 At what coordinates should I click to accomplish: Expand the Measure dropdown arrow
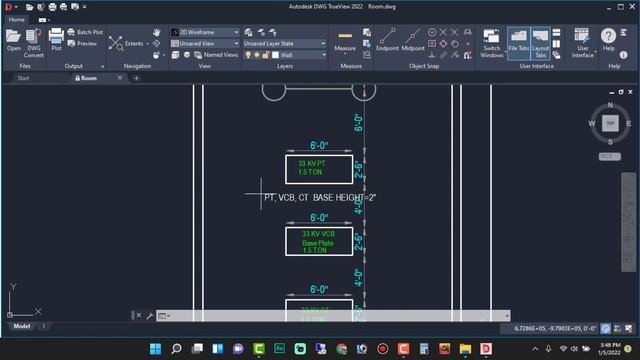[x=345, y=53]
